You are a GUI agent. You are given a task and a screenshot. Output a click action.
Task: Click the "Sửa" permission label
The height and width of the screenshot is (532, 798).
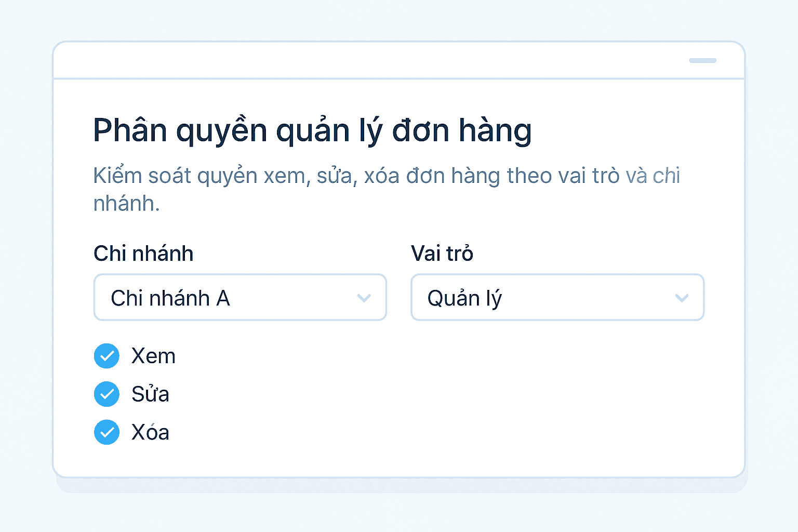(x=150, y=394)
